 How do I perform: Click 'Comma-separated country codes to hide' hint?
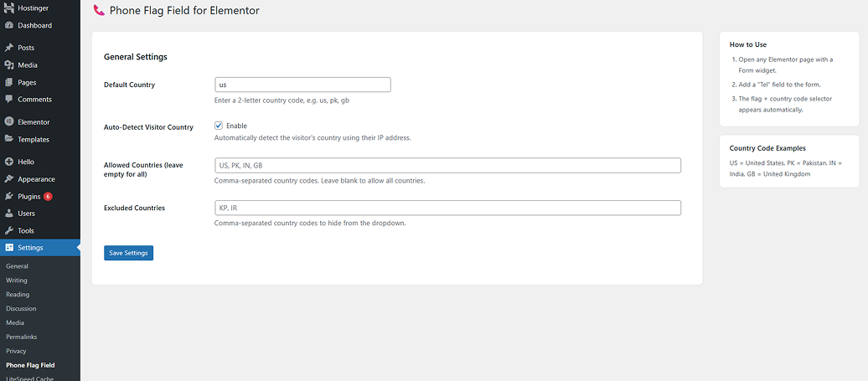point(311,224)
